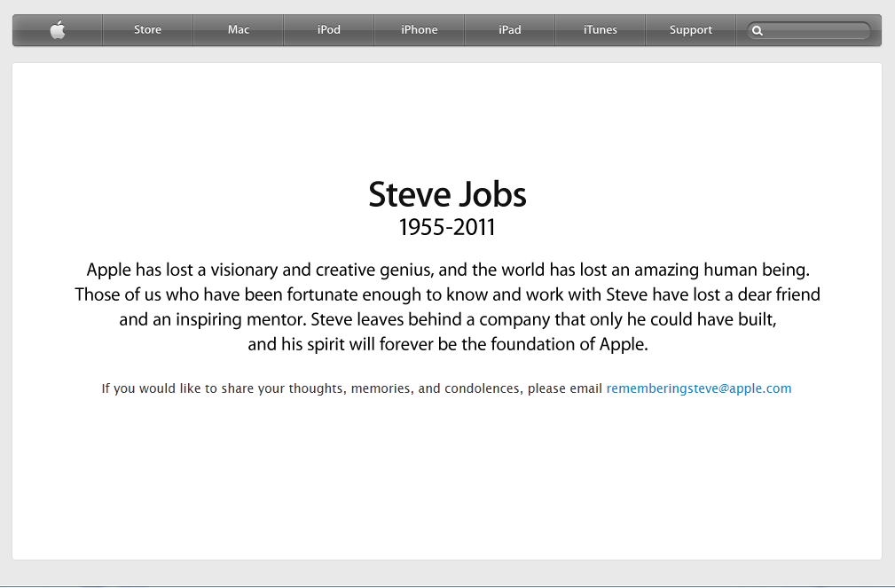This screenshot has height=588, width=895.
Task: Click the Apple logo home icon
Action: 58,29
